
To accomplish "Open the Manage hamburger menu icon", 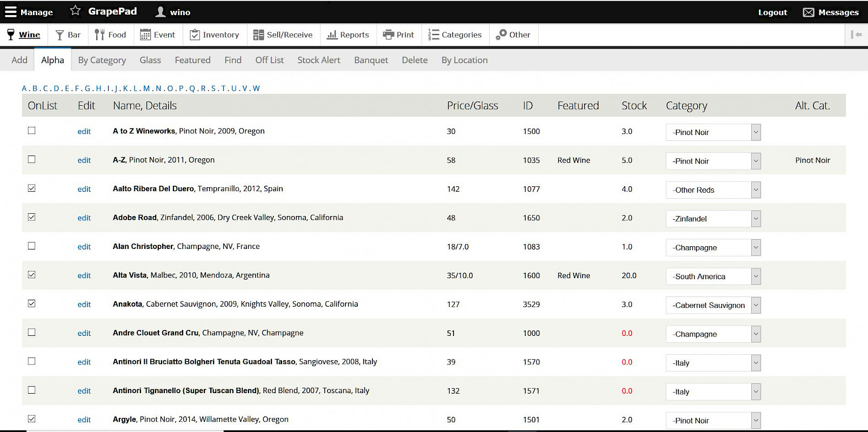I will pyautogui.click(x=10, y=12).
